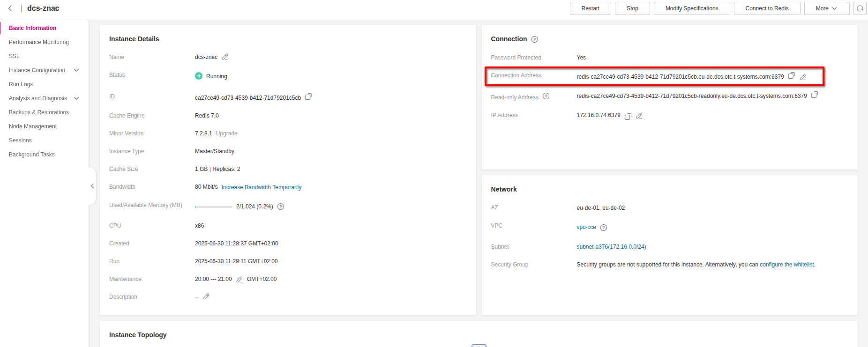This screenshot has width=868, height=347.
Task: Edit the instance description
Action: (x=206, y=297)
